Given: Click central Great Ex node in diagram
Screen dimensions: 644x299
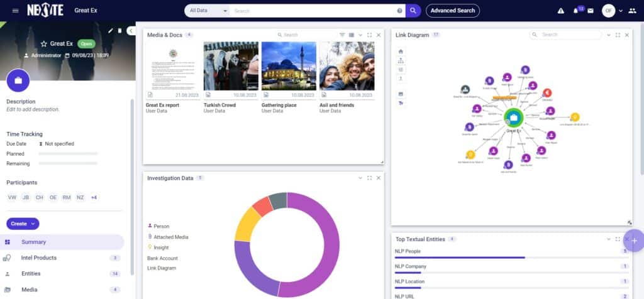Looking at the screenshot, I should 513,117.
